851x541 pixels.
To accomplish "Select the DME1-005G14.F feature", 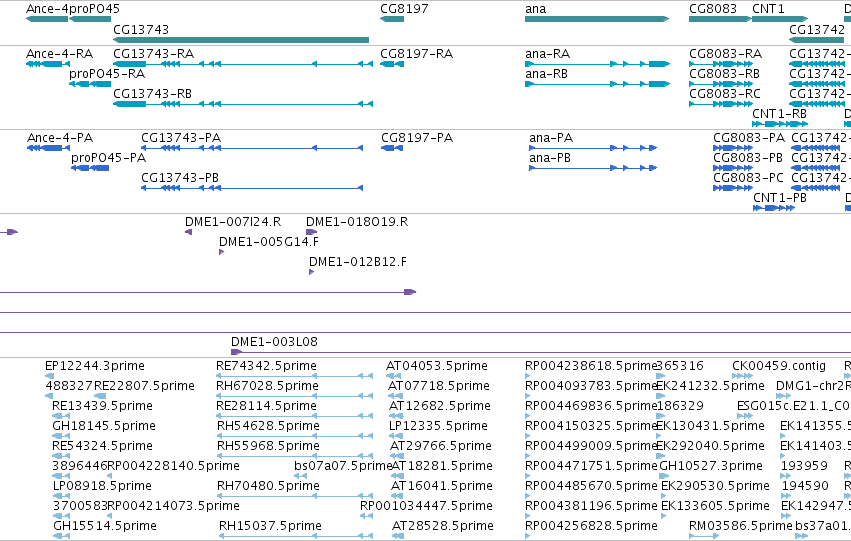I will (x=221, y=252).
